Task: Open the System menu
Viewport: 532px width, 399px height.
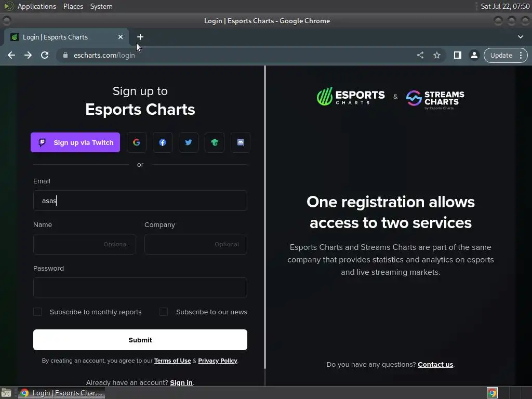Action: 101,6
